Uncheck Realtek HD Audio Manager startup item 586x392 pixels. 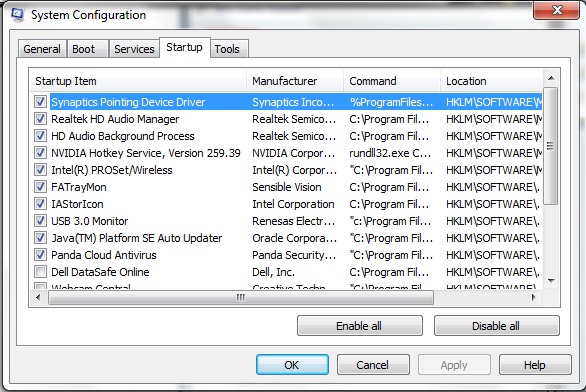click(40, 119)
